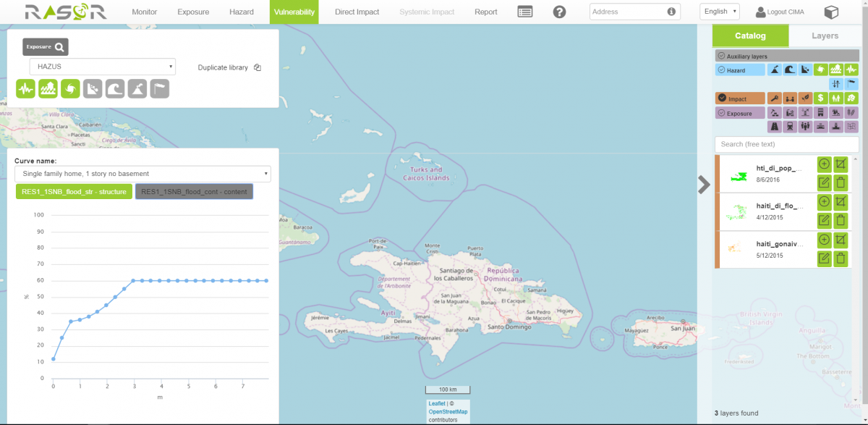Open Report tab
The width and height of the screenshot is (868, 425).
(x=486, y=12)
